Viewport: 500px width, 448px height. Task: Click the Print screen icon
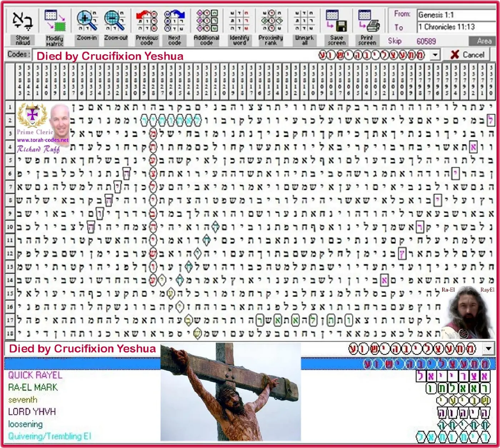click(x=368, y=21)
